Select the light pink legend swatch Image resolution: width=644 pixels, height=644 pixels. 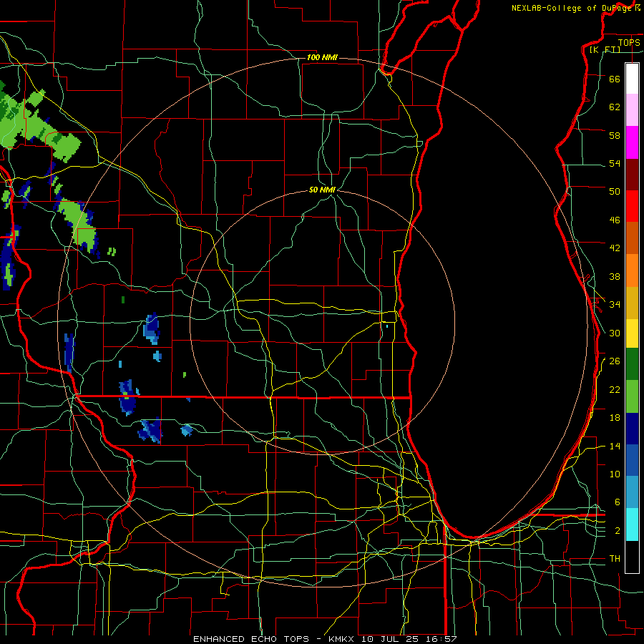point(632,109)
